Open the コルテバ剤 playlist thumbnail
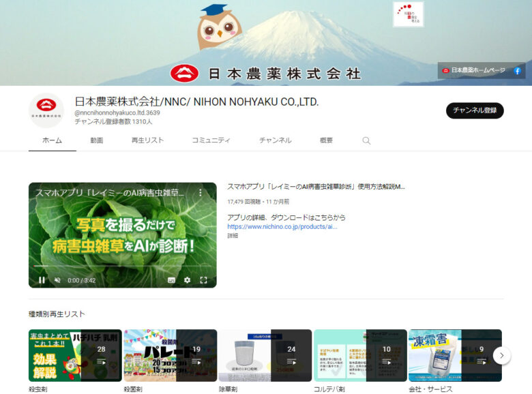 [x=360, y=355]
